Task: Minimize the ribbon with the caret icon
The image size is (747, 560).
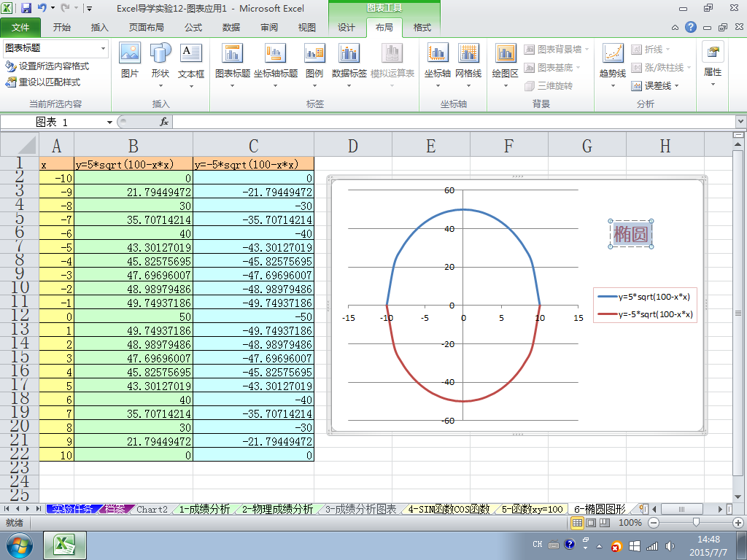Action: pos(675,28)
